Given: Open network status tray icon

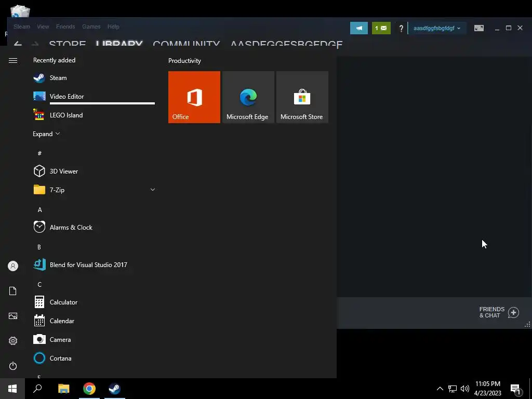Looking at the screenshot, I should (x=453, y=389).
